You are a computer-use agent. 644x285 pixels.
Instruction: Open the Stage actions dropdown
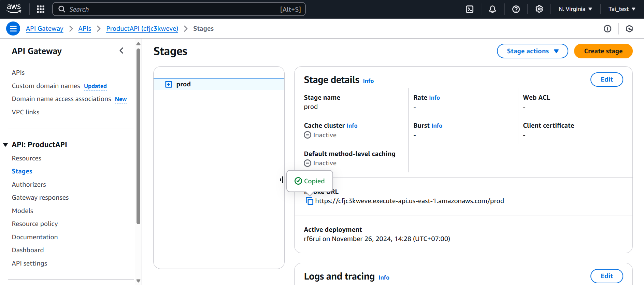tap(532, 51)
